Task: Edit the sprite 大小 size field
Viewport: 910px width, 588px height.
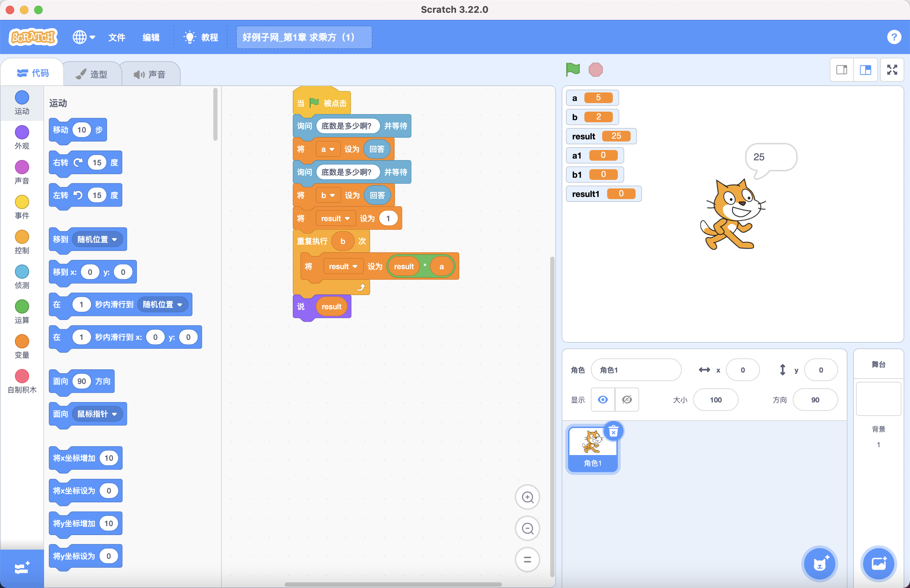Action: pyautogui.click(x=715, y=400)
